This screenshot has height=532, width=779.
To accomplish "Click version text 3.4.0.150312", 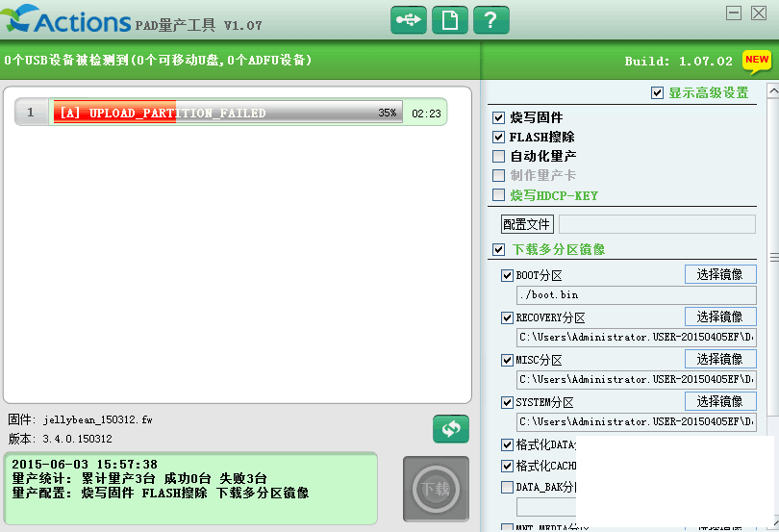I will pyautogui.click(x=77, y=439).
